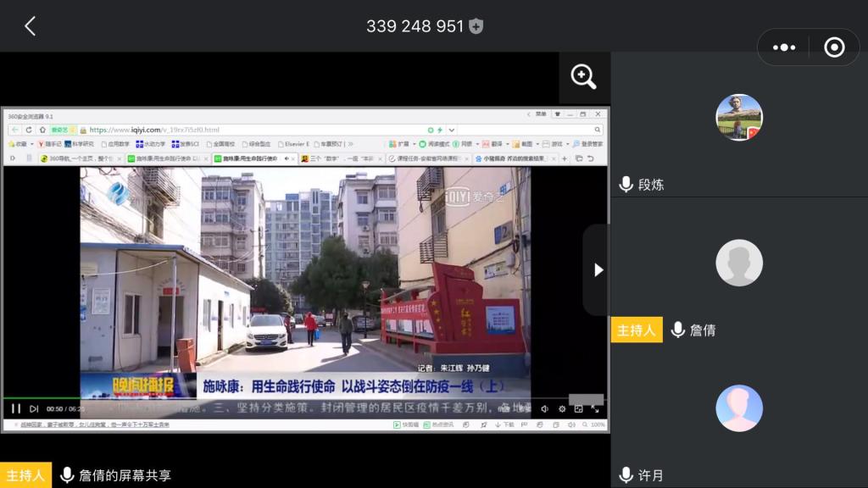Pause the iQiyi video playback
868x488 pixels.
(x=16, y=408)
